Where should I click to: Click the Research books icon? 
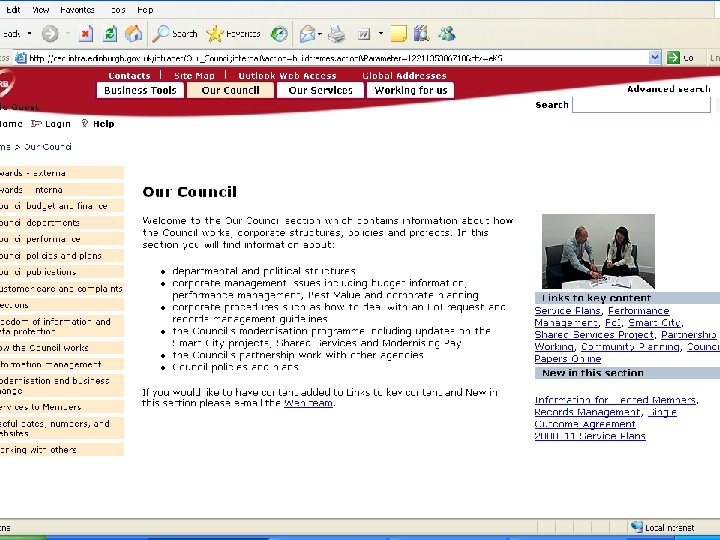421,34
